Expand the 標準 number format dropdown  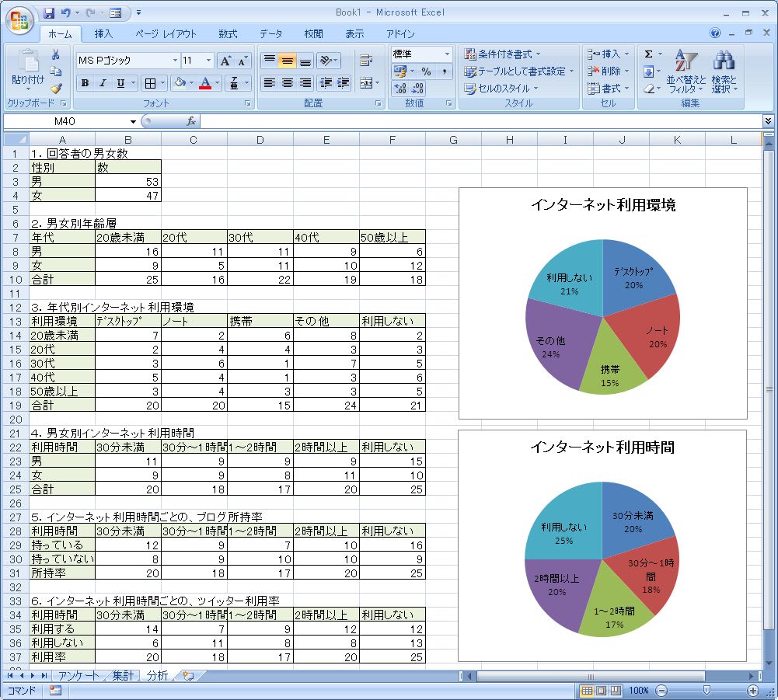click(447, 54)
